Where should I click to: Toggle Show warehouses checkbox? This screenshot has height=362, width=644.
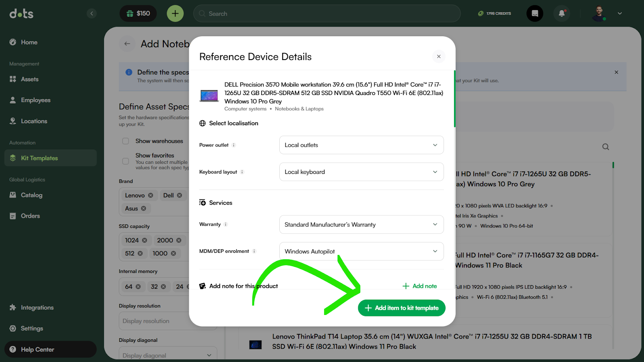click(126, 141)
